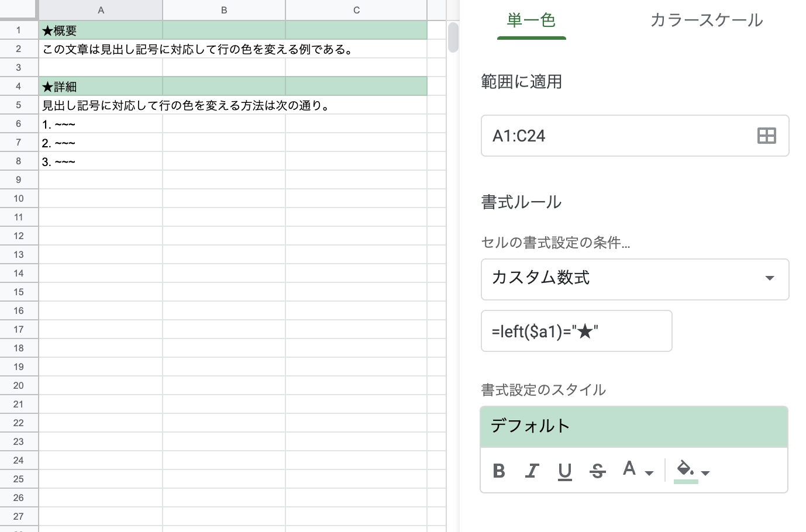Viewport: 806px width, 532px height.
Task: Click the A1:C24 range input field
Action: [x=635, y=136]
